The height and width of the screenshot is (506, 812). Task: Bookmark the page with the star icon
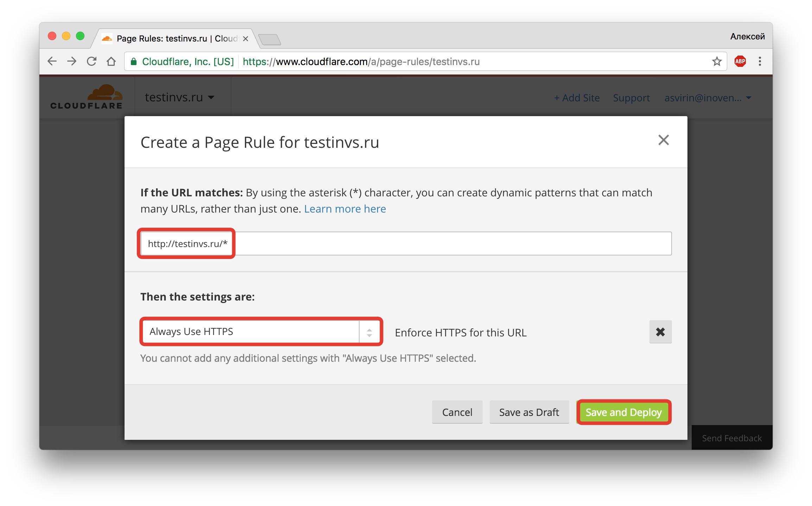pyautogui.click(x=717, y=62)
